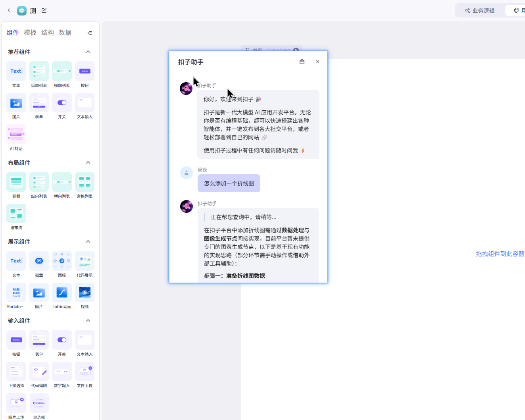Select 图片 component in 展示组件
525x420 pixels.
point(39,296)
